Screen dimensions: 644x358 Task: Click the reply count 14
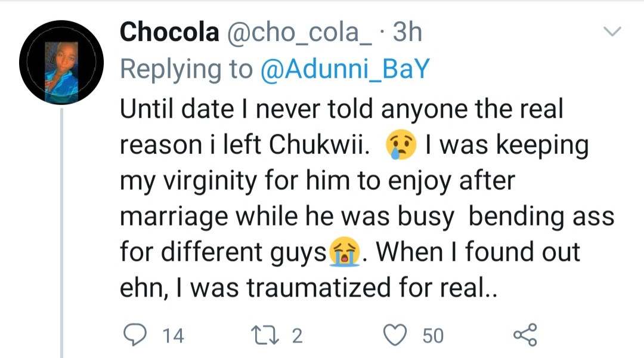click(x=173, y=336)
